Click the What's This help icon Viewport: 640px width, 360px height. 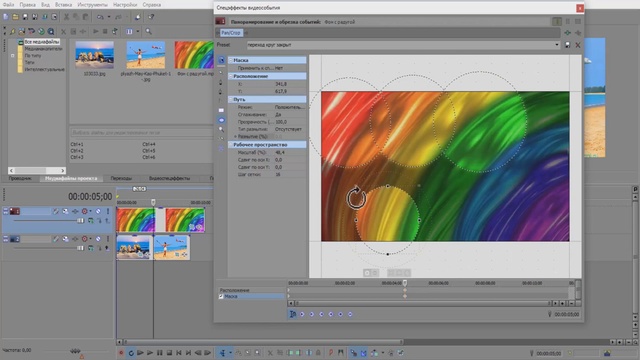click(x=151, y=17)
